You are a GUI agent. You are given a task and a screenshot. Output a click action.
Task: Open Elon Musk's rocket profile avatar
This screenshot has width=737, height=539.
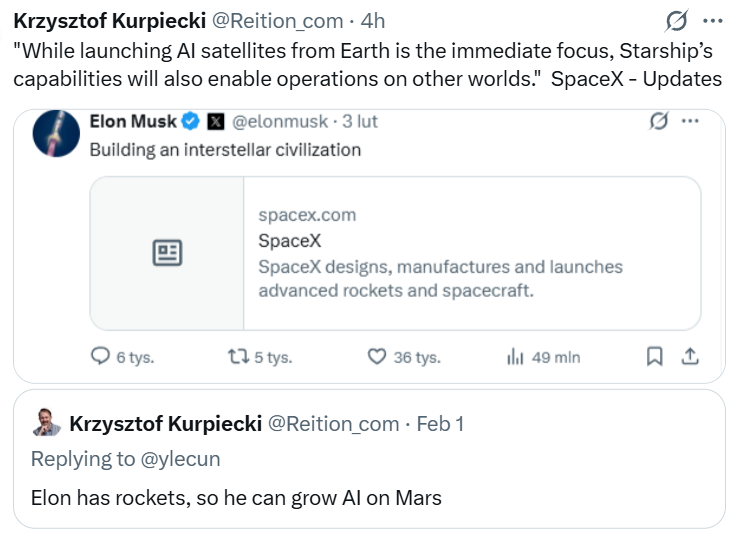(x=56, y=134)
